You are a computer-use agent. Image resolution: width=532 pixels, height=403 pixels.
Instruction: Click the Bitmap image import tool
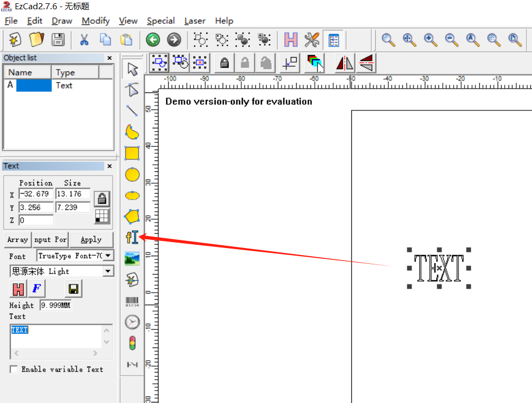point(132,259)
